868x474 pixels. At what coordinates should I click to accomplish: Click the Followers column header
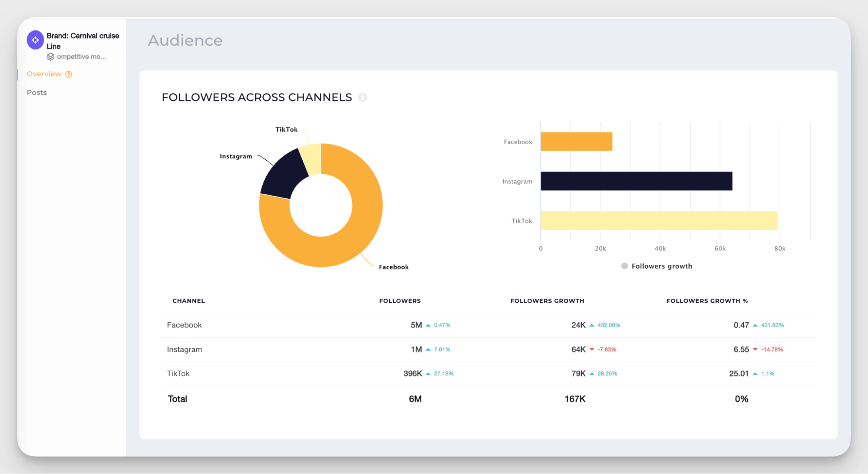(399, 300)
